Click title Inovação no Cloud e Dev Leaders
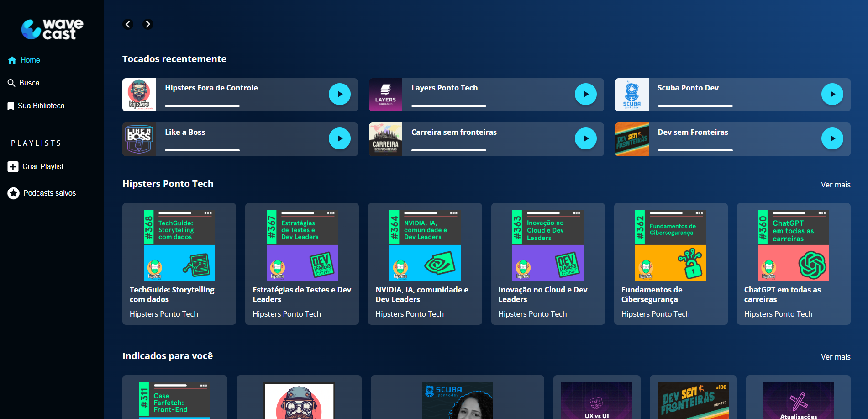The height and width of the screenshot is (419, 868). pos(543,295)
